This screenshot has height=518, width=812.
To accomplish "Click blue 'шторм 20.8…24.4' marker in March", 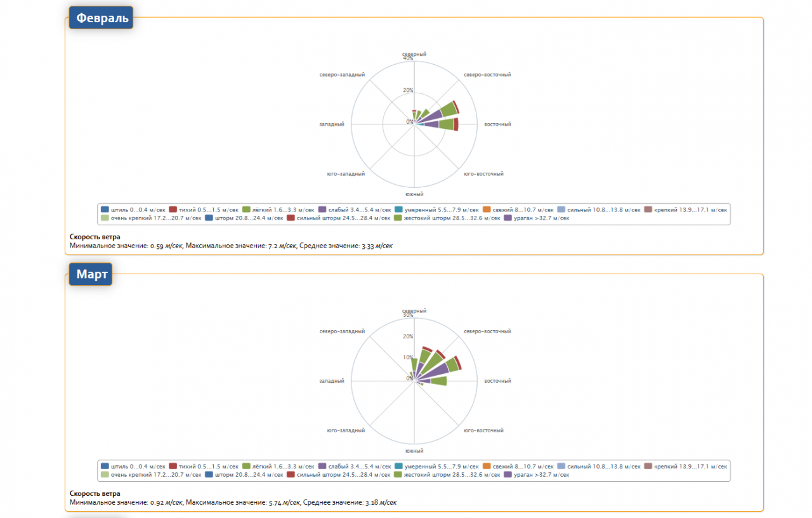I will pos(209,474).
